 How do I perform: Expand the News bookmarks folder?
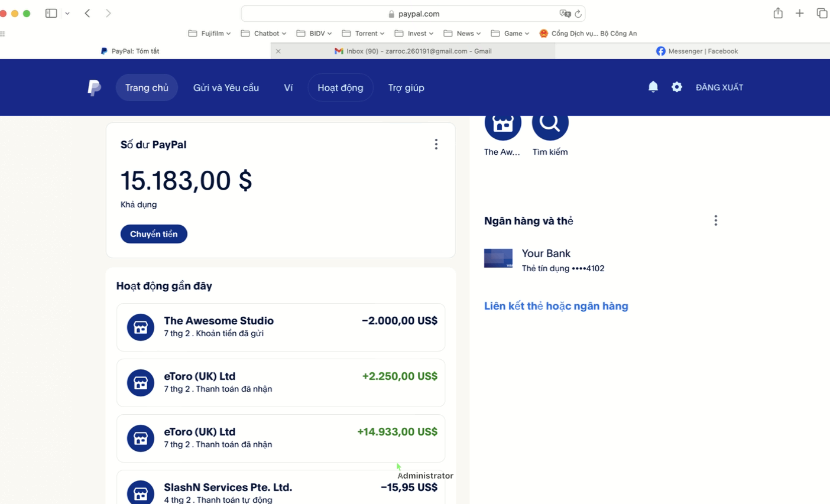click(462, 34)
